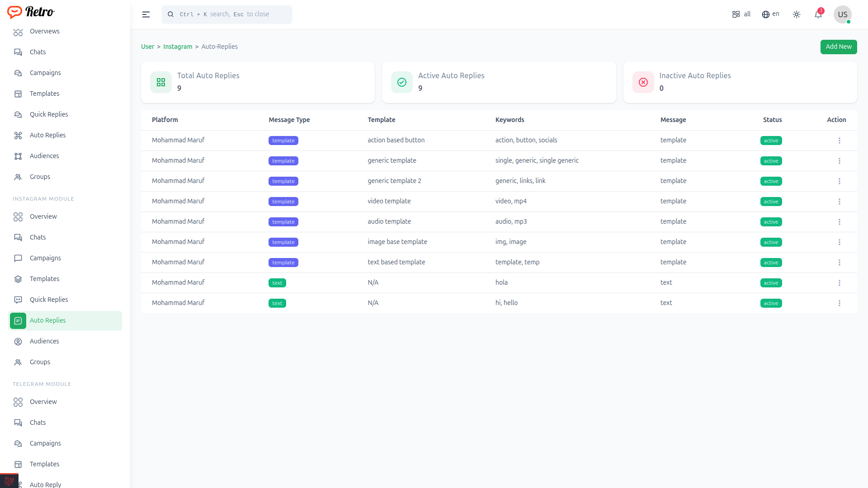This screenshot has width=868, height=488.
Task: Open the notifications bell icon
Action: (x=818, y=14)
